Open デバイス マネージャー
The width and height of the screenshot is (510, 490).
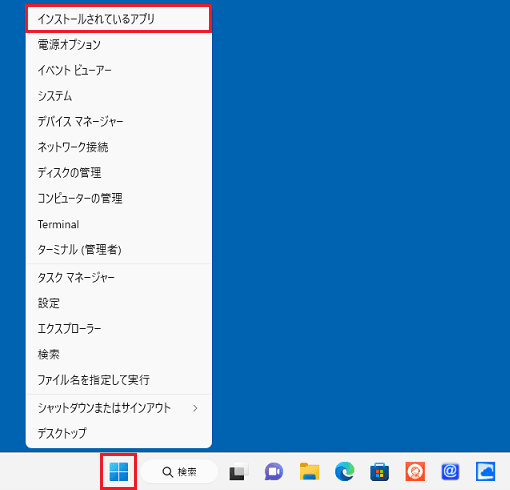[x=119, y=121]
